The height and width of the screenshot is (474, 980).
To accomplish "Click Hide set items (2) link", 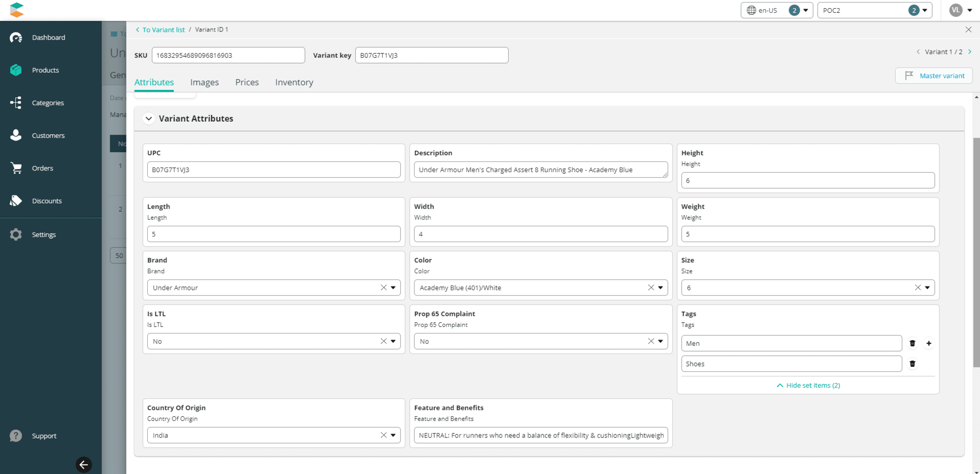I will pyautogui.click(x=808, y=386).
